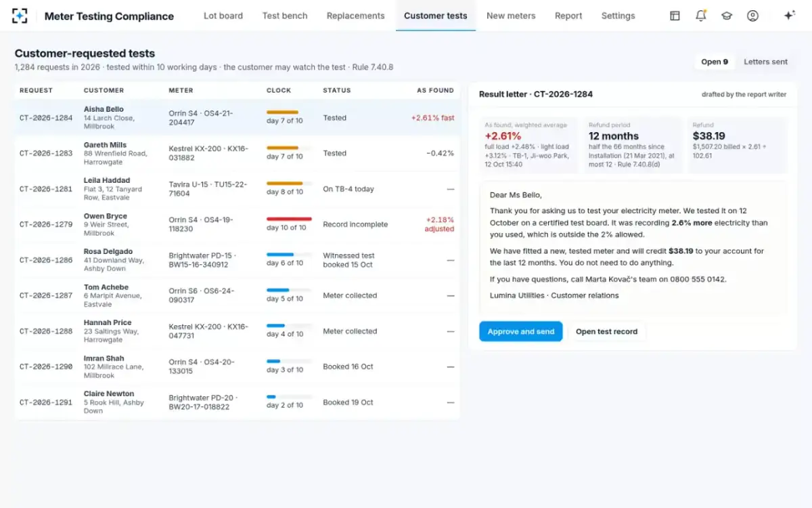Click Approve and send button
Screen dimensions: 812x508
coord(521,331)
